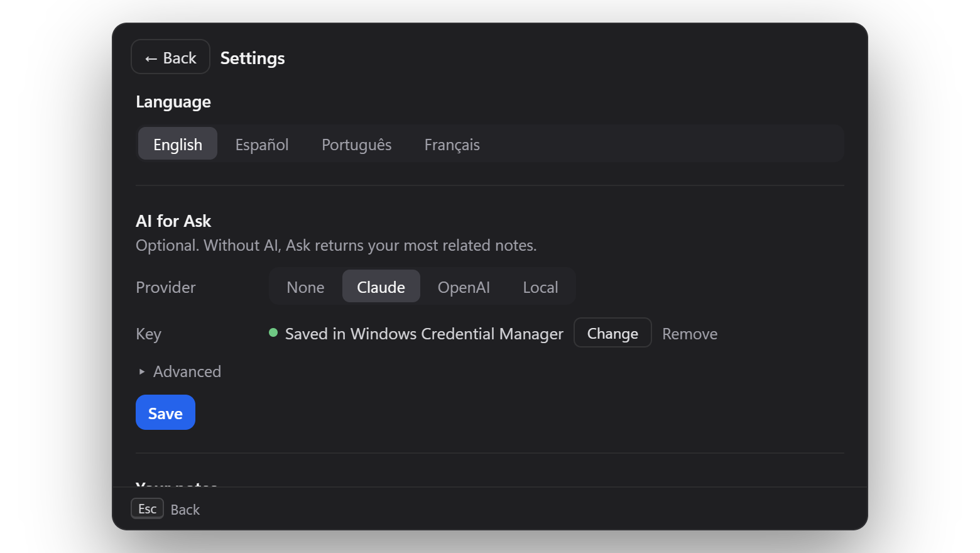Choose OpenAI as the provider

pyautogui.click(x=464, y=287)
